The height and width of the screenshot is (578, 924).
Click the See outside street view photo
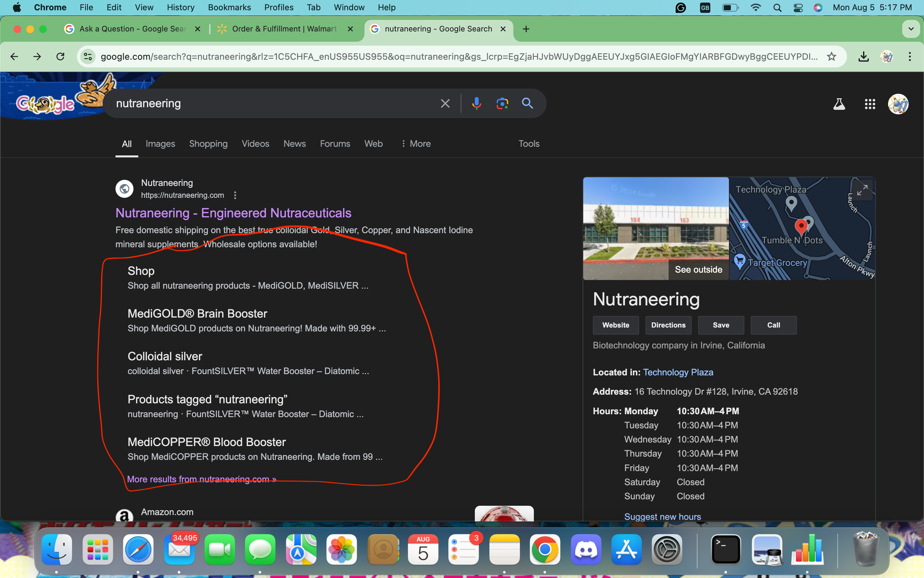click(x=656, y=229)
